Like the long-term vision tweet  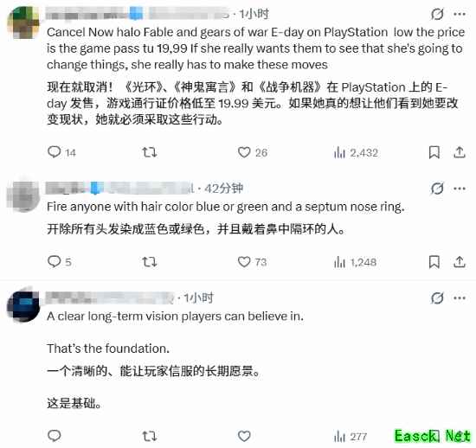click(x=244, y=437)
